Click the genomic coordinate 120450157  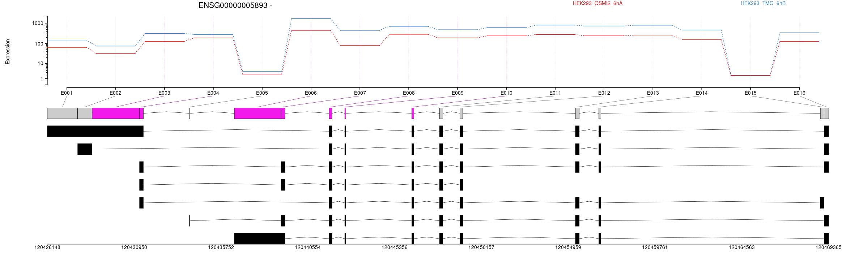tap(481, 248)
